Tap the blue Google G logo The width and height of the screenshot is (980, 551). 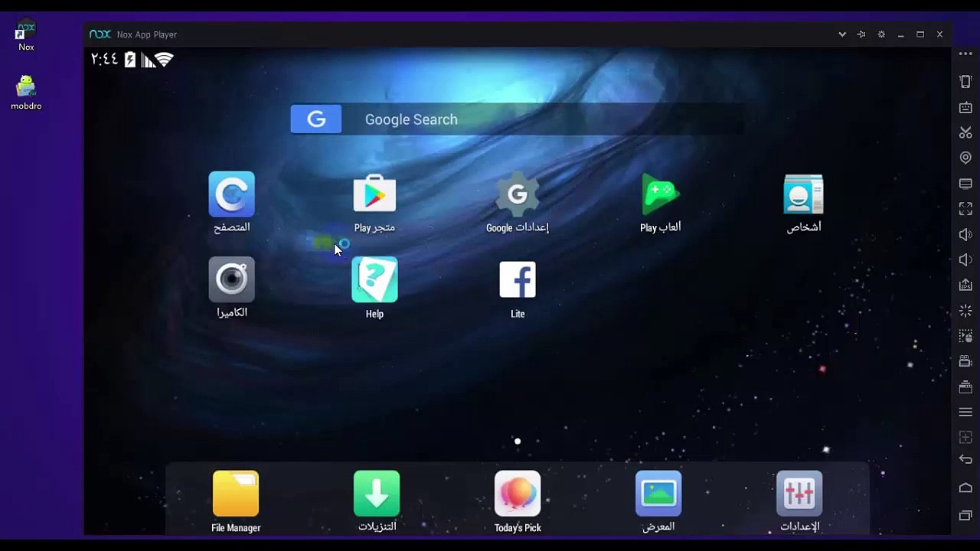click(x=316, y=119)
